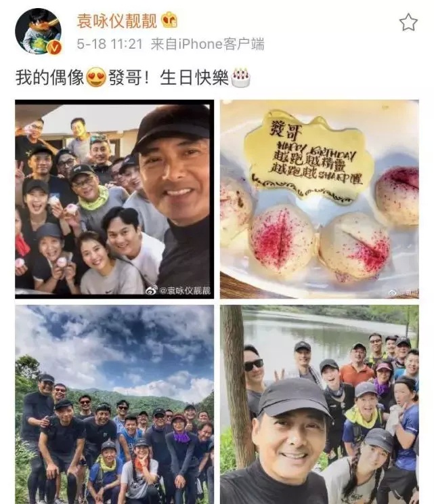Open the poster's profile avatar

click(38, 31)
